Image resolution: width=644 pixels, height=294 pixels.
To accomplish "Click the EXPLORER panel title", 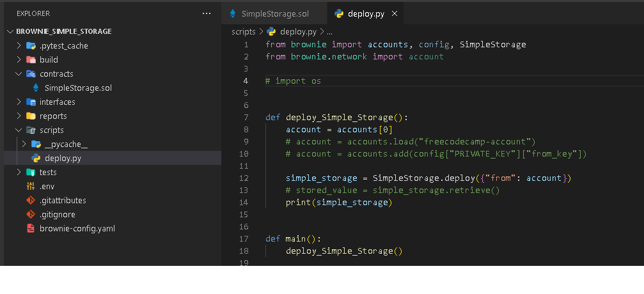I will [33, 13].
